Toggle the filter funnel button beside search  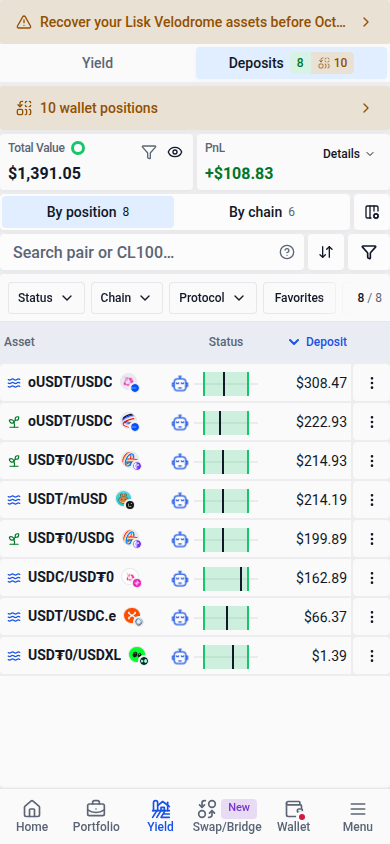point(368,252)
